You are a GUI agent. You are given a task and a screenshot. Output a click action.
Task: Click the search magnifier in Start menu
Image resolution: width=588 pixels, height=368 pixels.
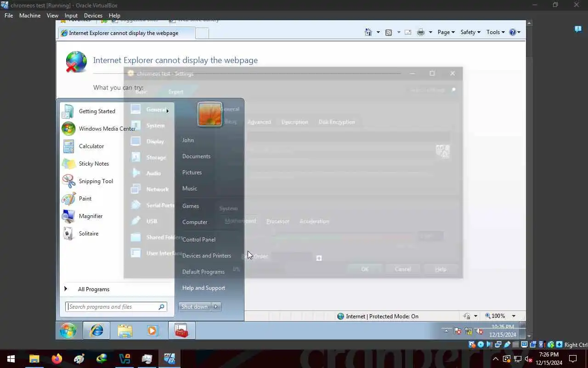click(x=161, y=307)
